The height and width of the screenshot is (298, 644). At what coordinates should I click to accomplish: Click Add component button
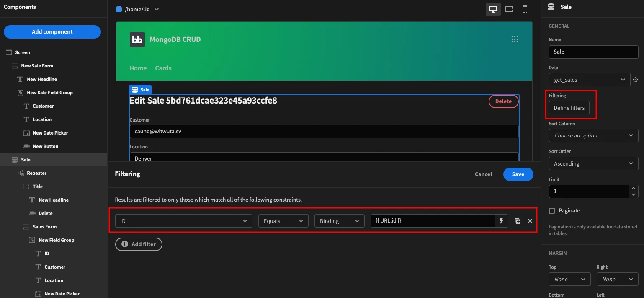tap(52, 32)
